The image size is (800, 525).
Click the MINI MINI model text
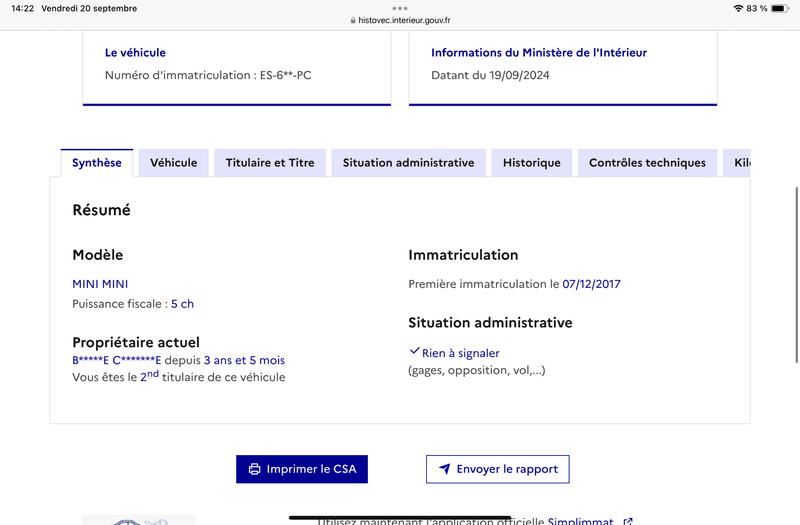click(100, 284)
